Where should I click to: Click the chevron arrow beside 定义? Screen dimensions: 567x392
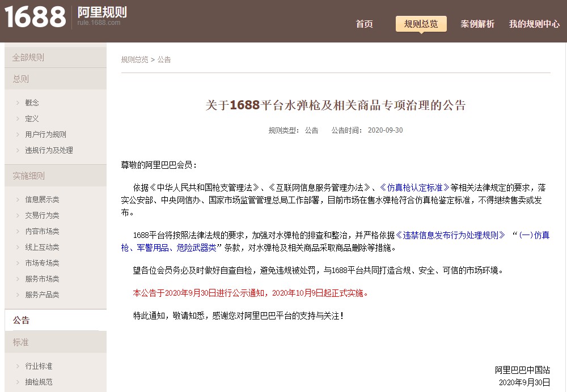[x=18, y=118]
